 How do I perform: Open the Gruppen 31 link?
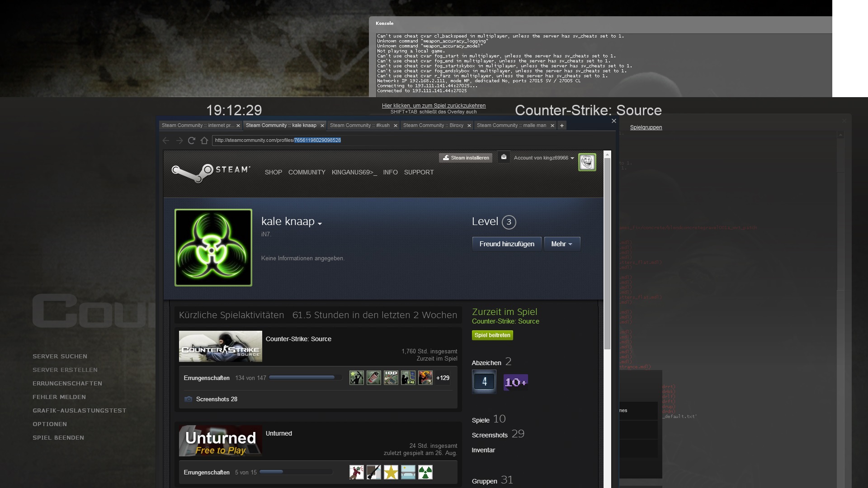tap(492, 480)
